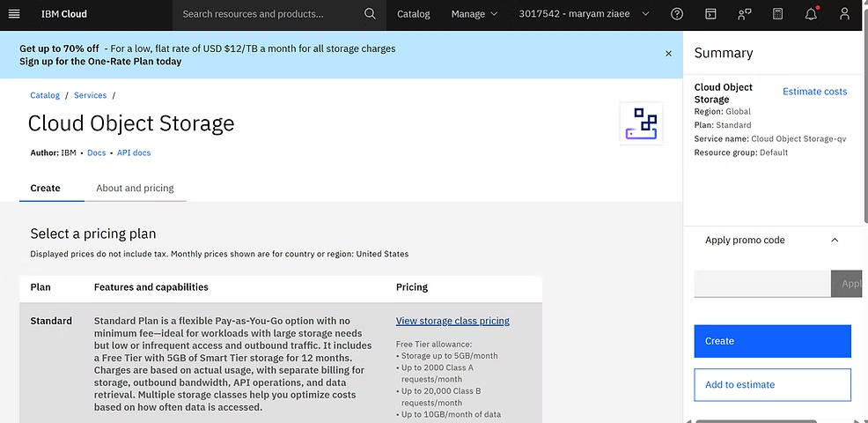Click the IBM Cloud home logo
The width and height of the screenshot is (868, 423).
pos(63,14)
